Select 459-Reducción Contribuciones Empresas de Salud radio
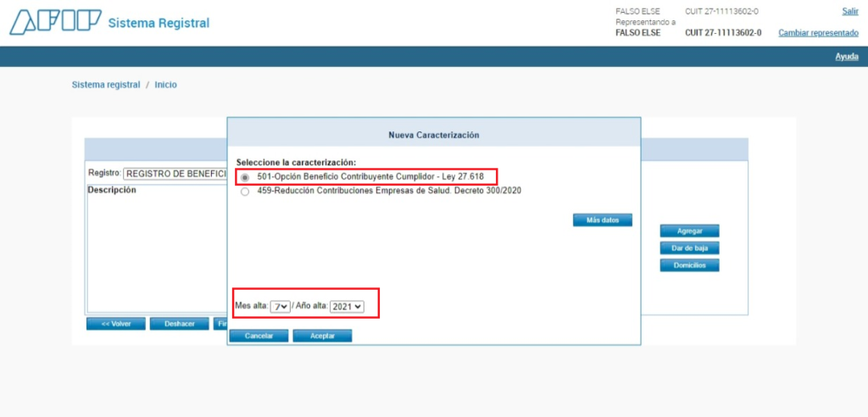The width and height of the screenshot is (868, 417). [x=245, y=192]
